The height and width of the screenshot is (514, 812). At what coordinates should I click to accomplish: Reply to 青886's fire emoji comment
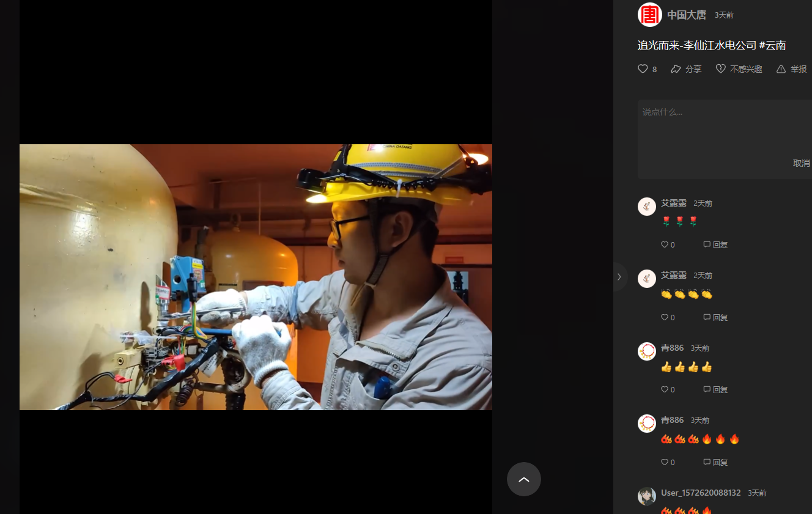(x=715, y=462)
